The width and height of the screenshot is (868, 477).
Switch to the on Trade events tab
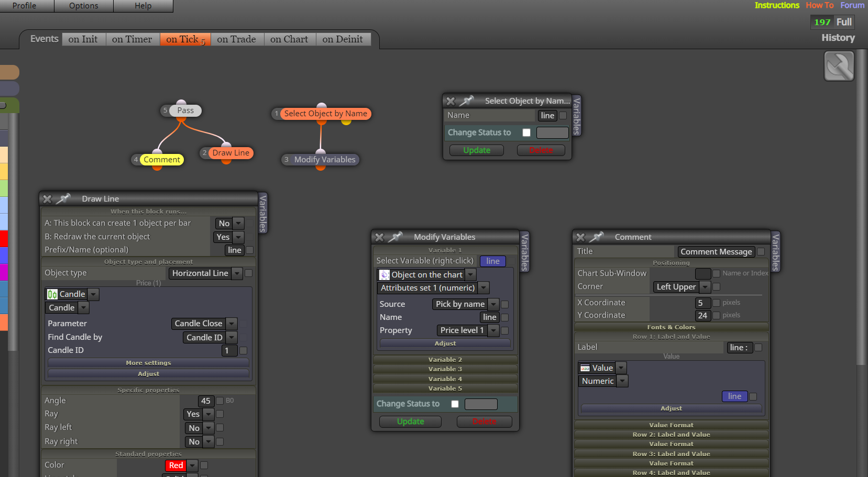236,39
